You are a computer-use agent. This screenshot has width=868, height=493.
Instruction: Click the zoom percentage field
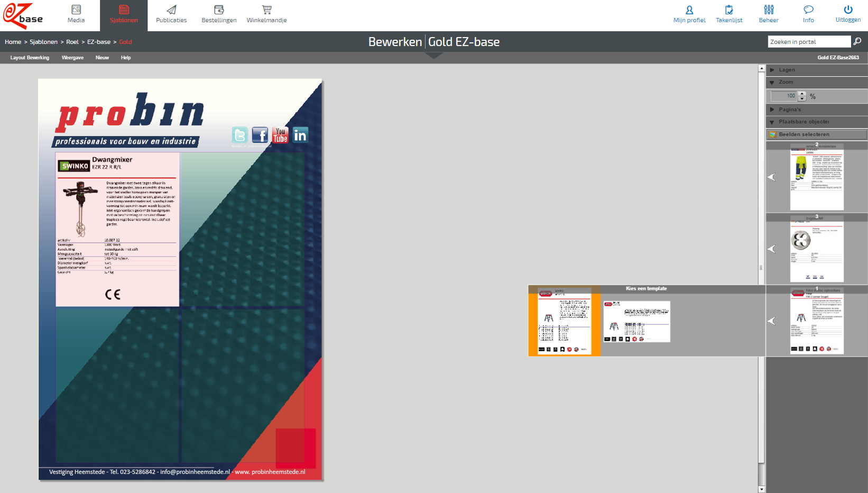click(x=784, y=96)
